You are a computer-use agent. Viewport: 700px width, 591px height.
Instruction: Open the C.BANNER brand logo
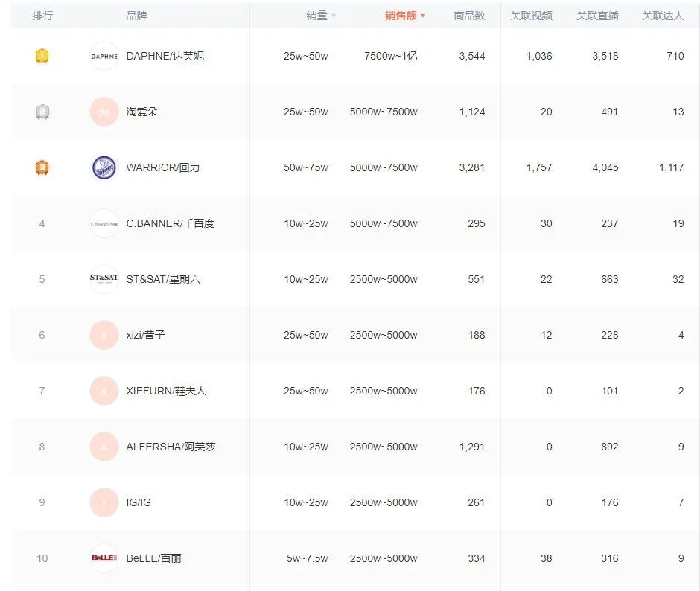point(104,223)
